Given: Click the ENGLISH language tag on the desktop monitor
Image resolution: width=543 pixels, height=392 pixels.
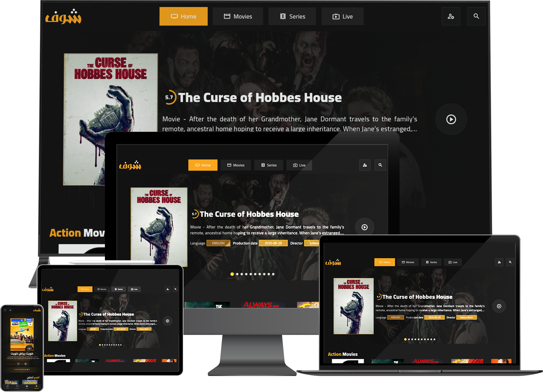Looking at the screenshot, I should (x=218, y=243).
